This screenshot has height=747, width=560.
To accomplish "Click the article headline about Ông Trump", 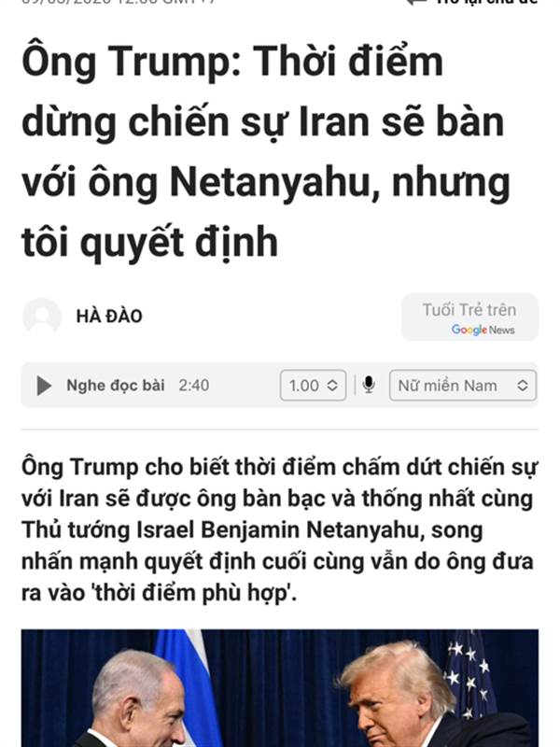I will pos(266,151).
